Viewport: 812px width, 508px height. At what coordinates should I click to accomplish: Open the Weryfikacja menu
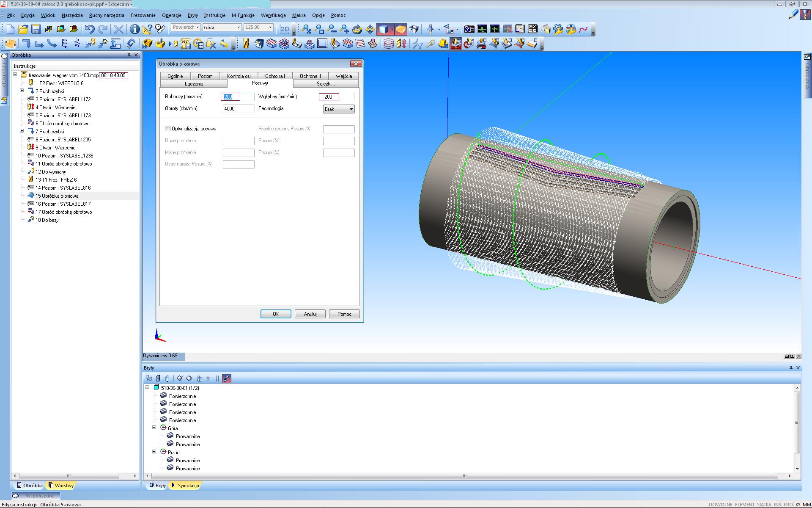click(x=273, y=15)
